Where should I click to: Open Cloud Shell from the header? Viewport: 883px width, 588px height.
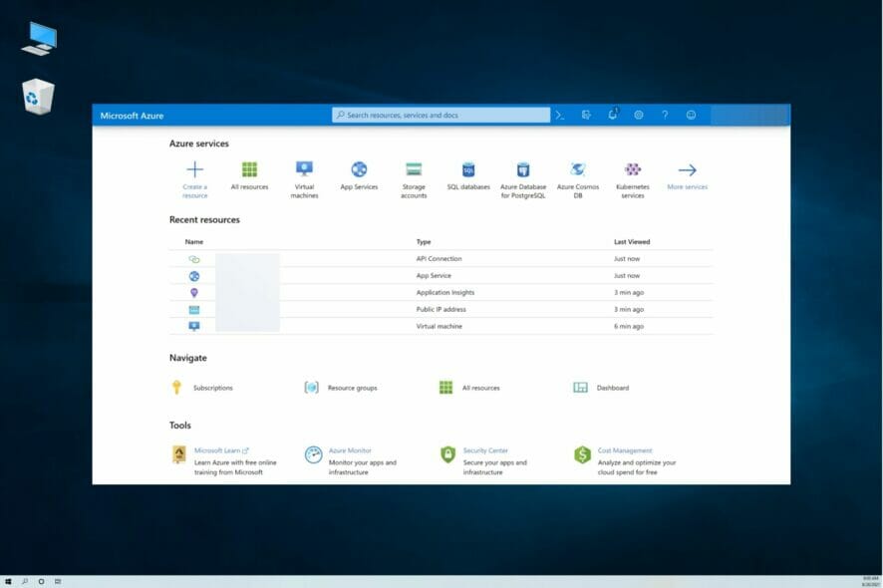pyautogui.click(x=560, y=115)
